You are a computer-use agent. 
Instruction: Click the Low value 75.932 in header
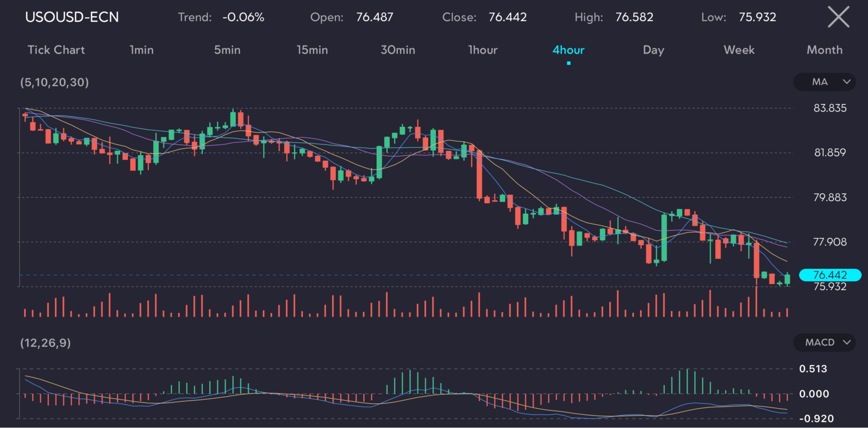click(757, 17)
